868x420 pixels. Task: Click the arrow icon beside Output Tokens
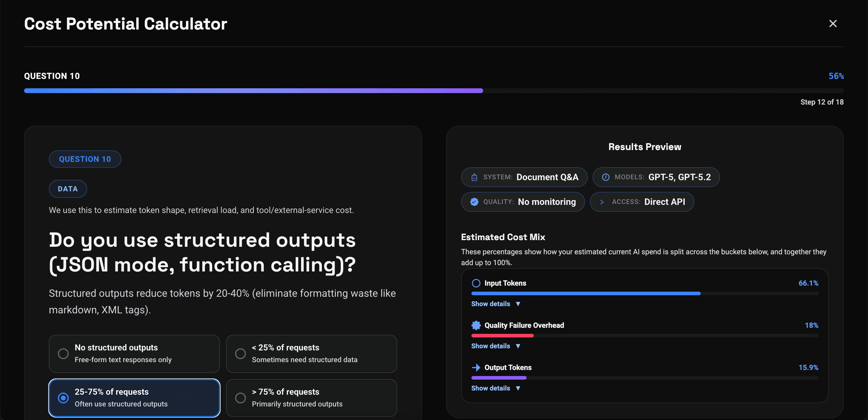click(x=476, y=367)
